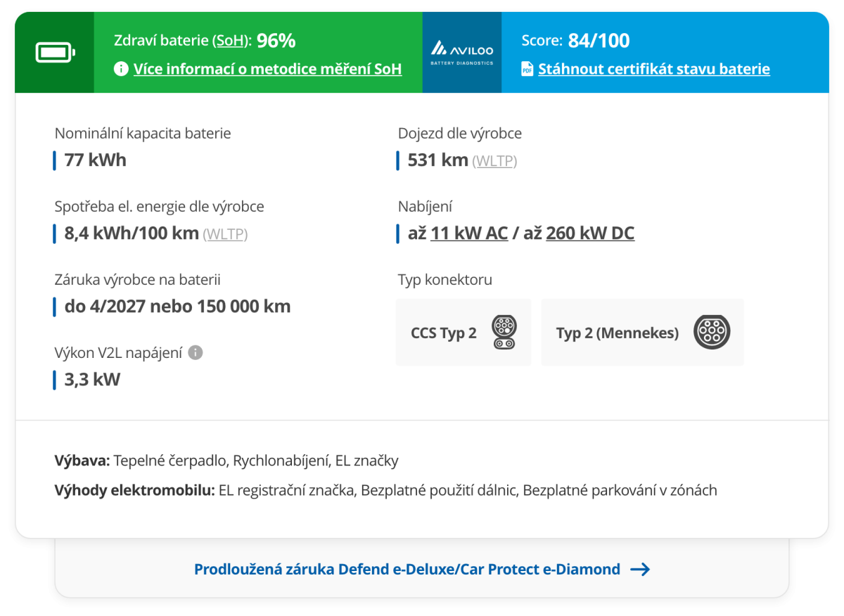Select the CCS Typ 2 connector tile

[463, 332]
